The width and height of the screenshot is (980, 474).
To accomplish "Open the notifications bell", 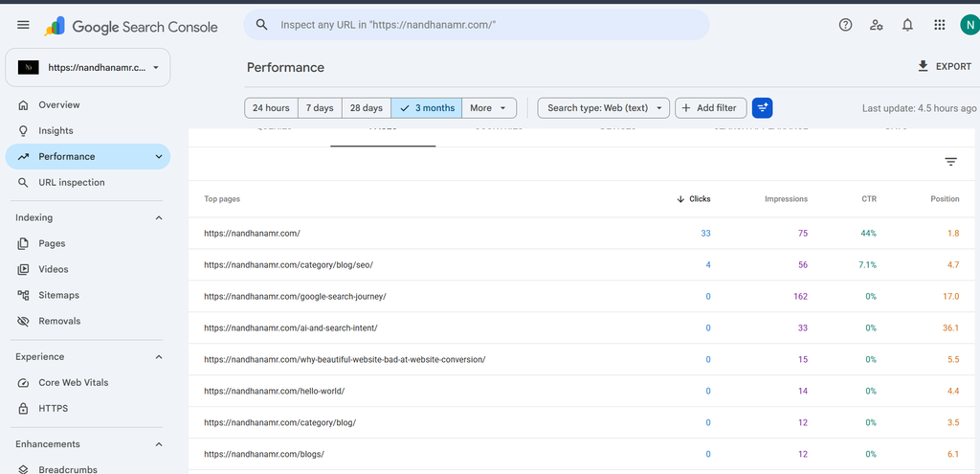I will click(x=907, y=25).
